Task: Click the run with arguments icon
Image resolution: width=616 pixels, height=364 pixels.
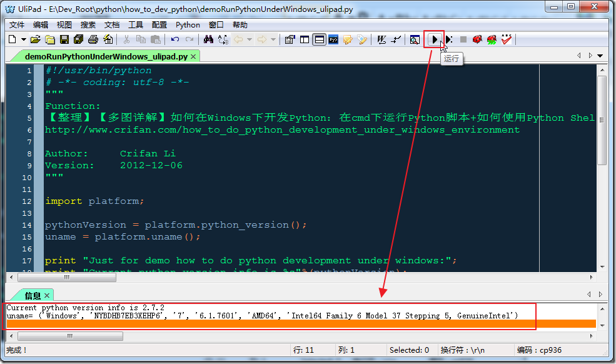Action: tap(449, 39)
